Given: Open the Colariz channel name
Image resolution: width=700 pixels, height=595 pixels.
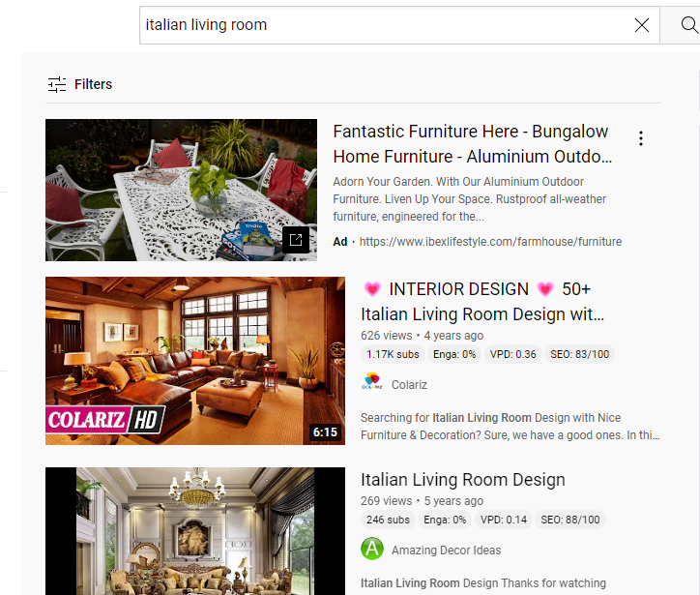Looking at the screenshot, I should pos(409,385).
